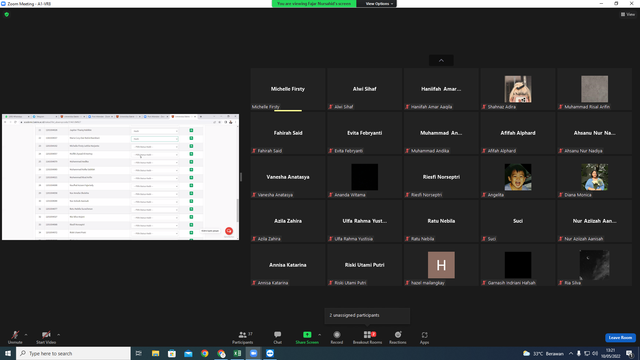This screenshot has height=360, width=640.
Task: Select Michelle Firsty's video tile
Action: pos(288,89)
